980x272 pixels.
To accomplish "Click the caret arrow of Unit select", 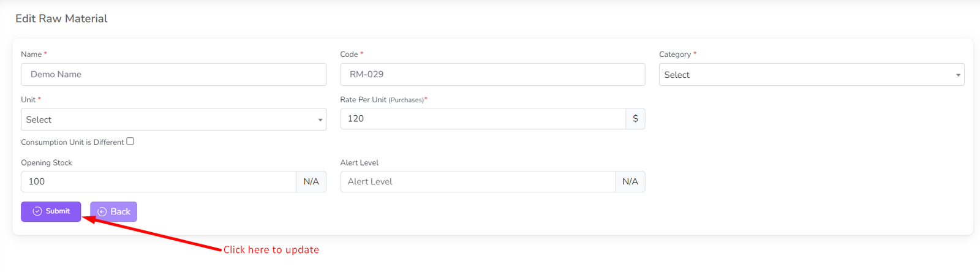I will (x=320, y=120).
